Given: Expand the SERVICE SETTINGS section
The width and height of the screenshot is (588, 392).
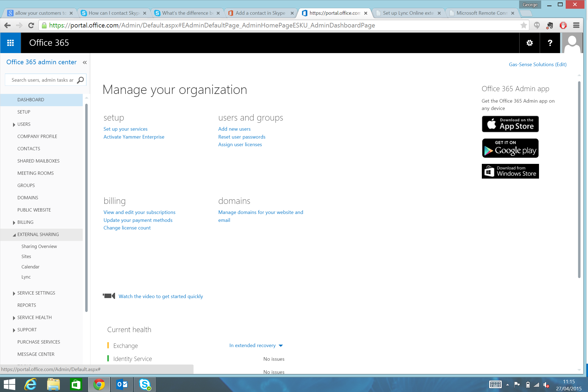Looking at the screenshot, I should (x=14, y=293).
